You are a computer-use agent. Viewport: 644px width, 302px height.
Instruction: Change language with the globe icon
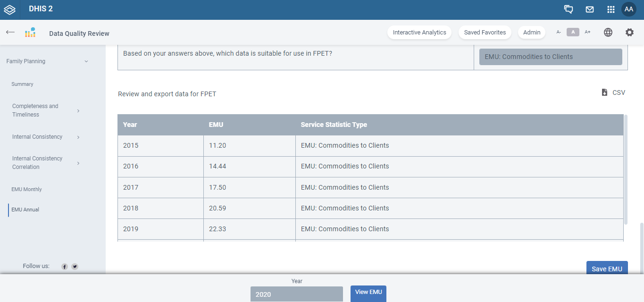click(x=608, y=32)
